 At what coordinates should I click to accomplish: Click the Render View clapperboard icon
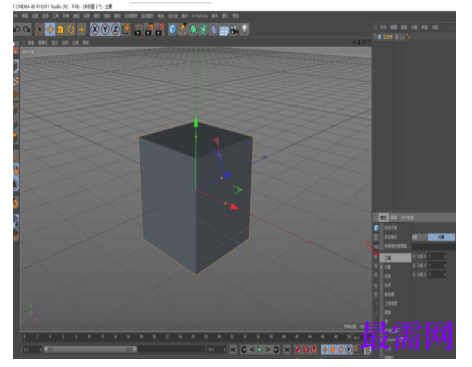pyautogui.click(x=138, y=30)
